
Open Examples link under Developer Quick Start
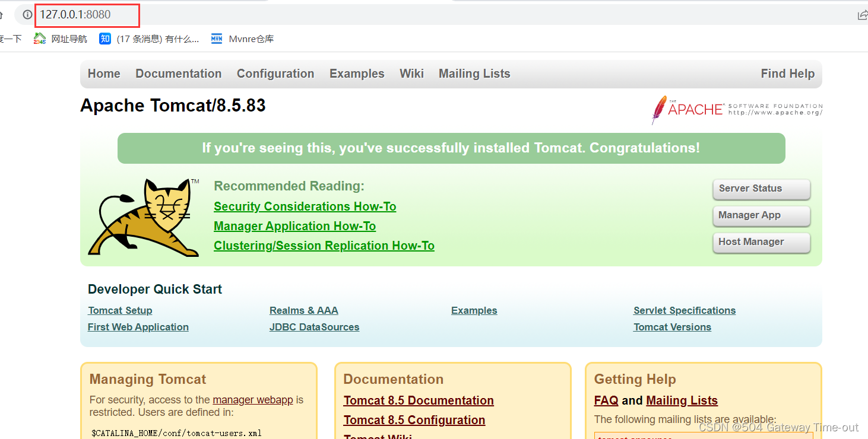(474, 310)
